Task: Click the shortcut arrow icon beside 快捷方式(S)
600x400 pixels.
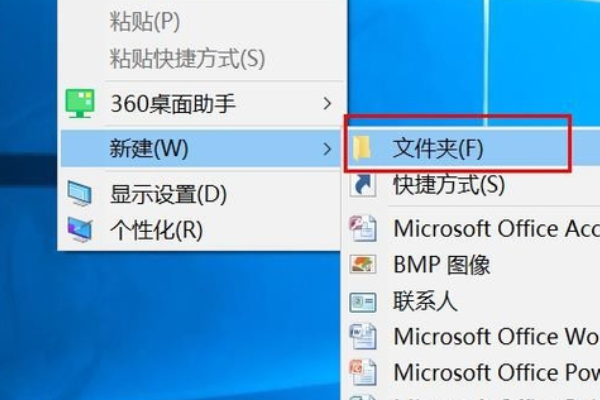Action: [362, 185]
